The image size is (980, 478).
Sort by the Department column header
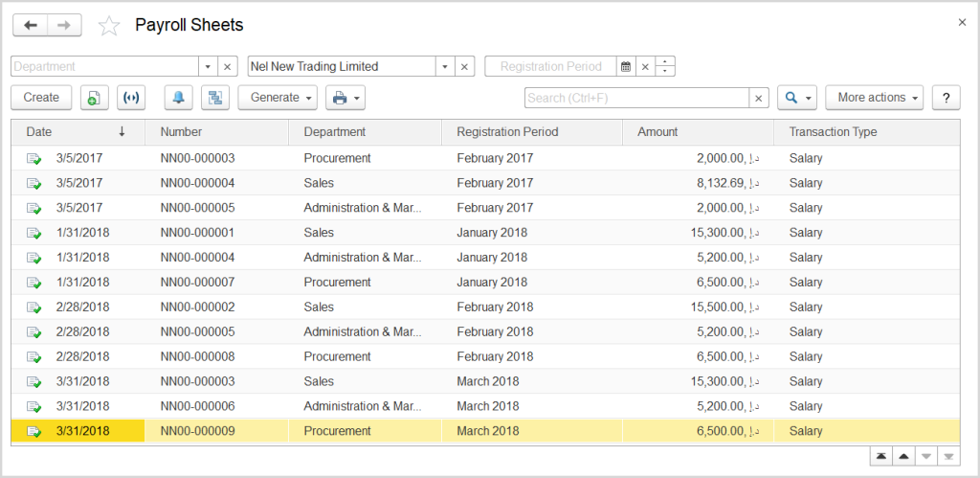tap(365, 132)
